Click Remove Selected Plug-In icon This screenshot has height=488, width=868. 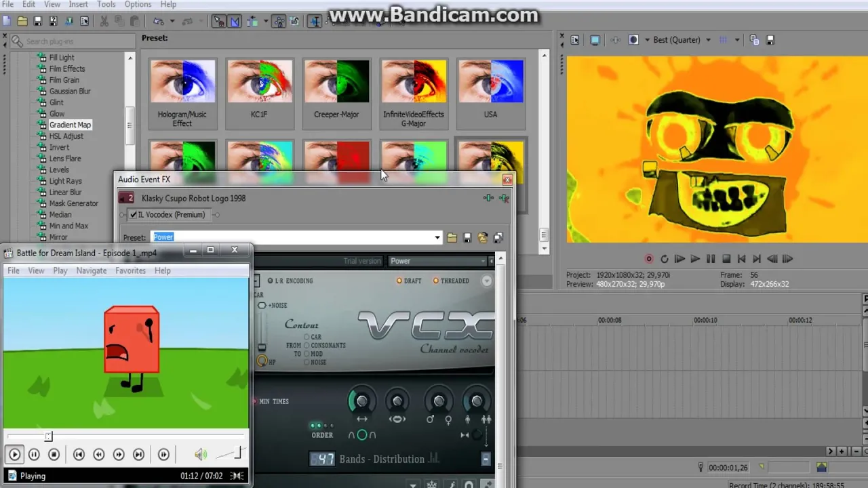(504, 199)
